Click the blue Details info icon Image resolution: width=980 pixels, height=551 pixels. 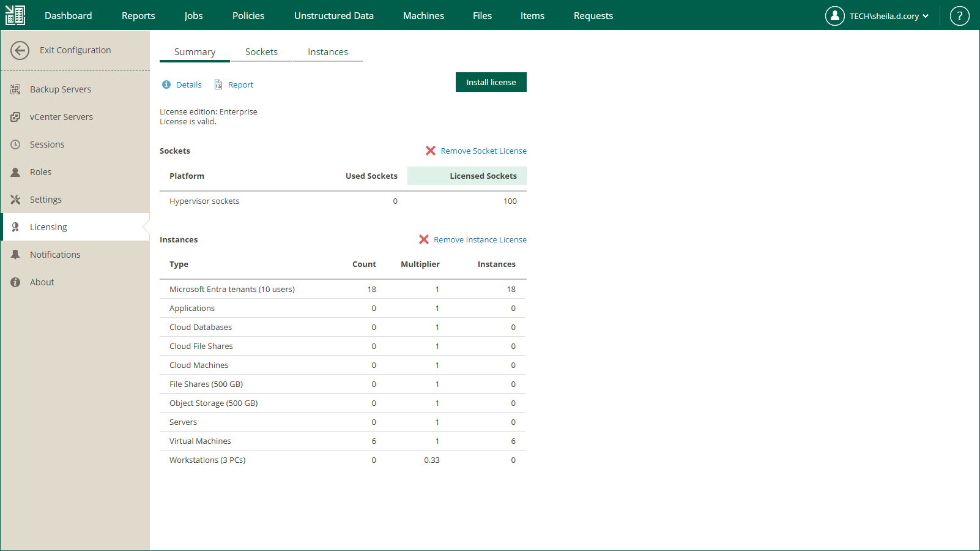166,84
